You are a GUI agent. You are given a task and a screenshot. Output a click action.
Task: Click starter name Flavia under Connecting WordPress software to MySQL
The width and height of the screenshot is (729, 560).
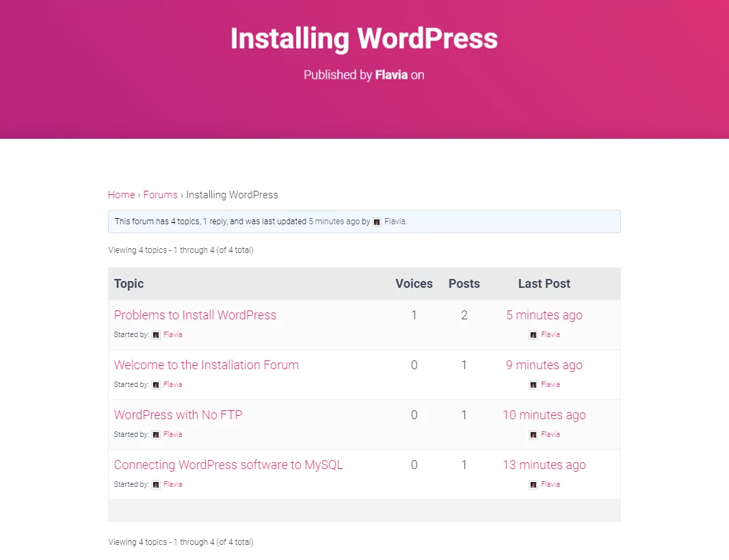[172, 484]
